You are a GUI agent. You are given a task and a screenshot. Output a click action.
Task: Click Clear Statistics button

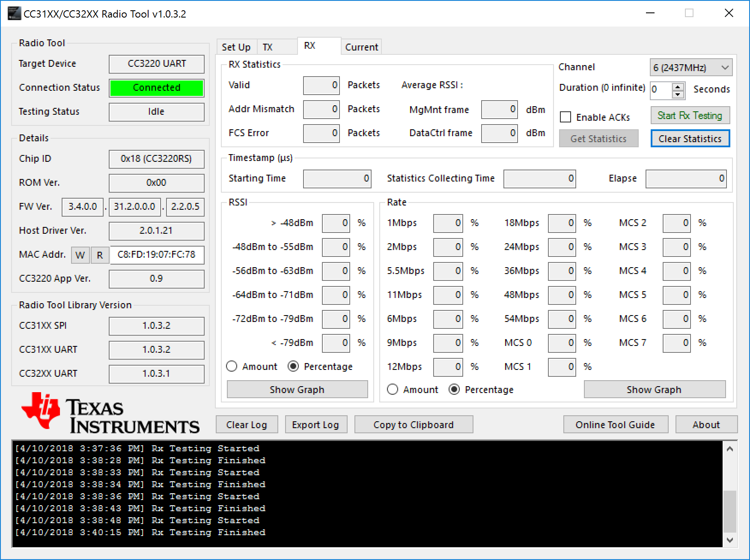coord(690,139)
